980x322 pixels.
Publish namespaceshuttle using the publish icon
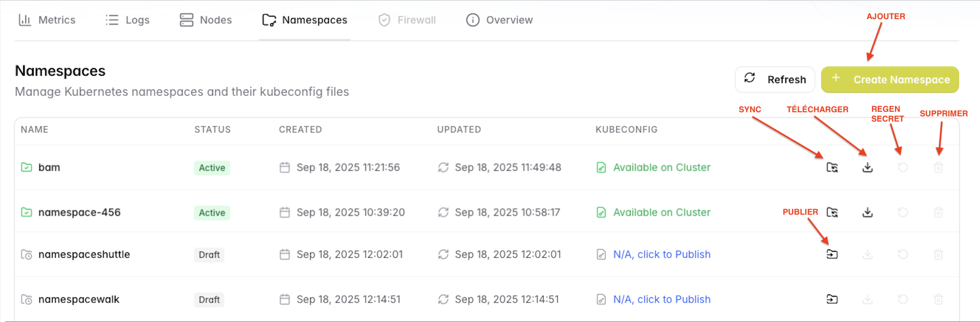point(832,255)
